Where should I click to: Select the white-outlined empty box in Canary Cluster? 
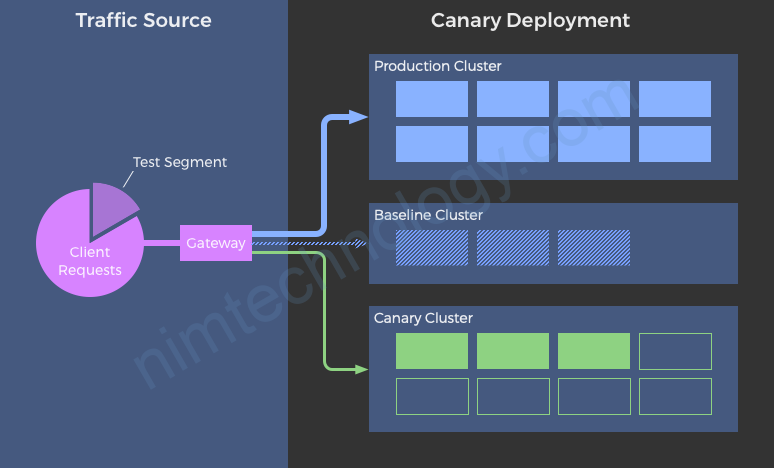pyautogui.click(x=675, y=351)
